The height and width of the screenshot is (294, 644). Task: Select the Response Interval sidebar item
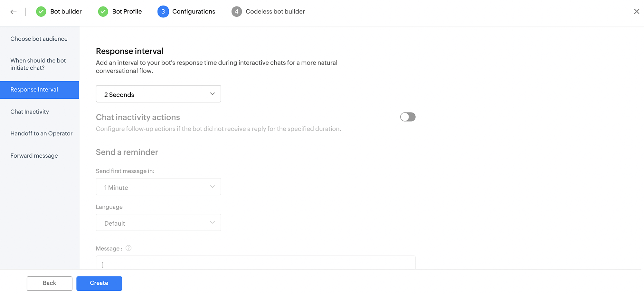pyautogui.click(x=40, y=90)
